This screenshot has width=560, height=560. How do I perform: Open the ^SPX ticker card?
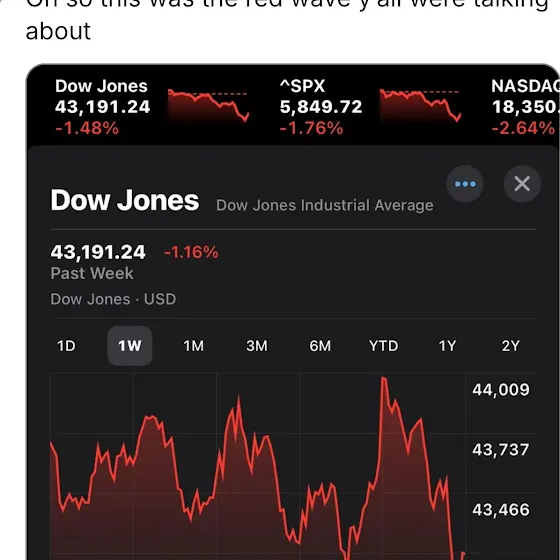pyautogui.click(x=370, y=106)
